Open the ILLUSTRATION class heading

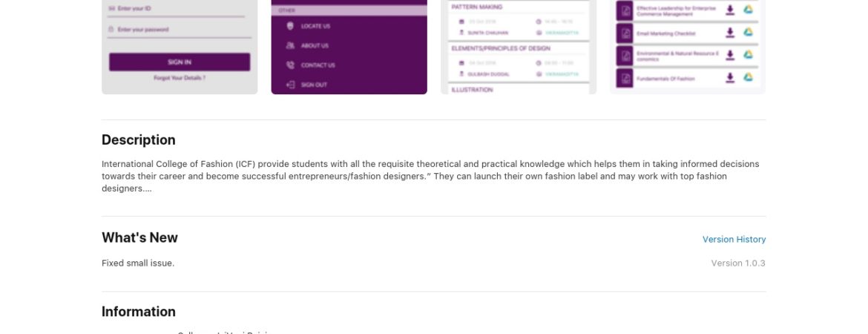[472, 90]
